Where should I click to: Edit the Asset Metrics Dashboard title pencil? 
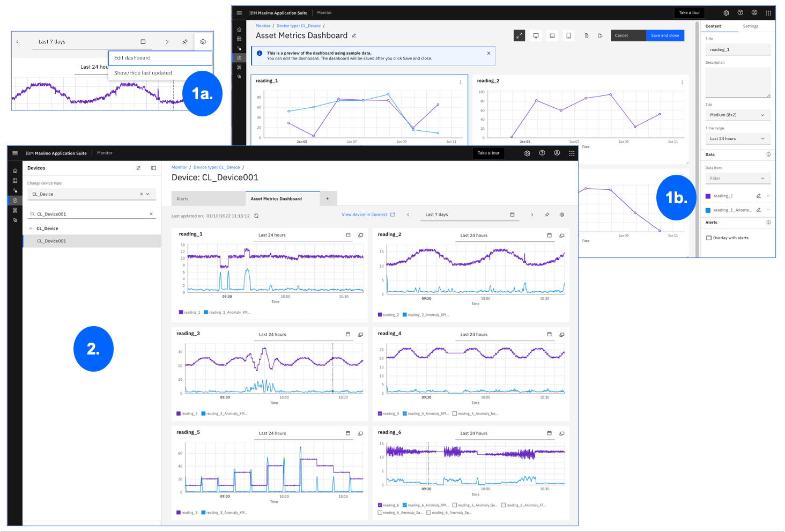point(354,35)
